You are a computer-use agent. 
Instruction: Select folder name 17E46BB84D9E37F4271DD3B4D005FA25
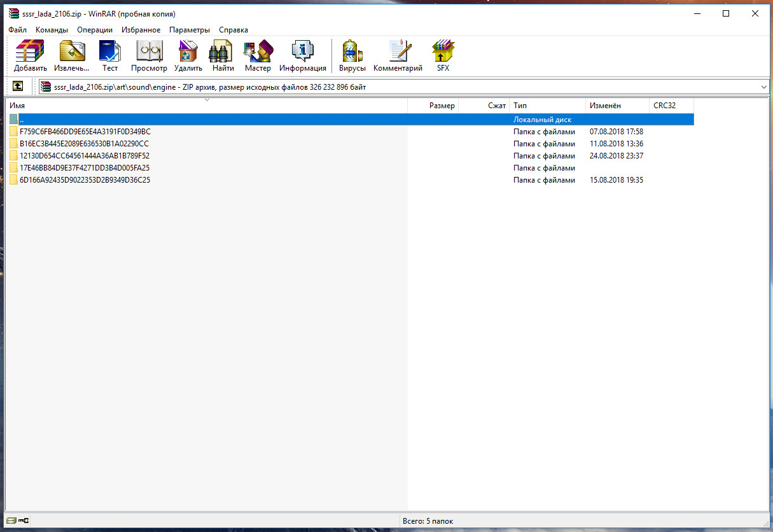coord(85,168)
